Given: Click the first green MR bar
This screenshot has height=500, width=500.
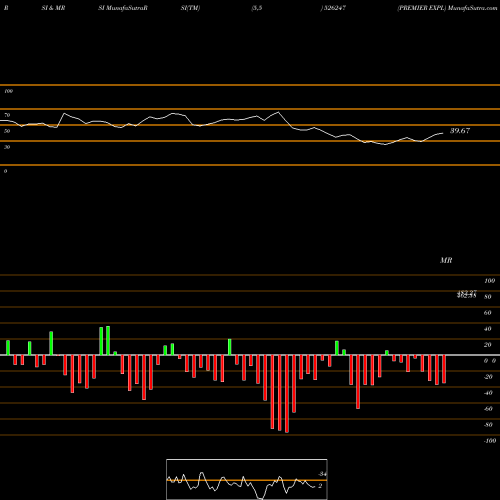Looking at the screenshot, I should pyautogui.click(x=8, y=348).
